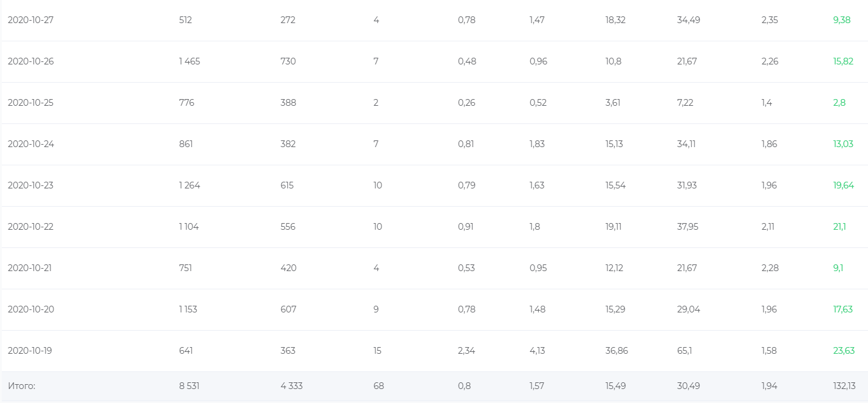Click the 2020-10-25 date cell
868x403 pixels.
point(30,103)
